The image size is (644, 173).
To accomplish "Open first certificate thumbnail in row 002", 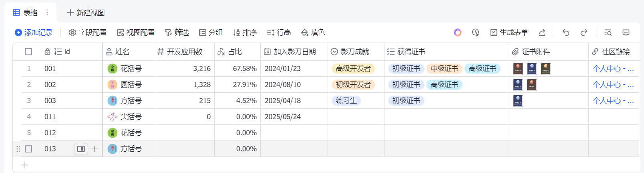I will [x=517, y=85].
